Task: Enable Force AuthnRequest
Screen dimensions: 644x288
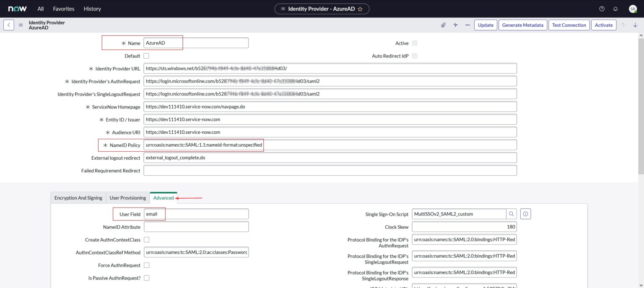Action: (146, 265)
